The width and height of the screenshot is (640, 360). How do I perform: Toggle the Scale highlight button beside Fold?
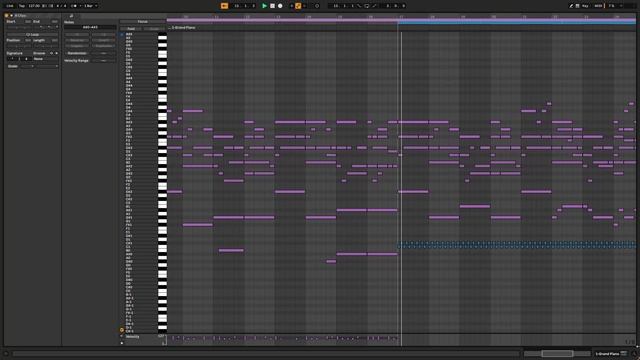pos(154,29)
